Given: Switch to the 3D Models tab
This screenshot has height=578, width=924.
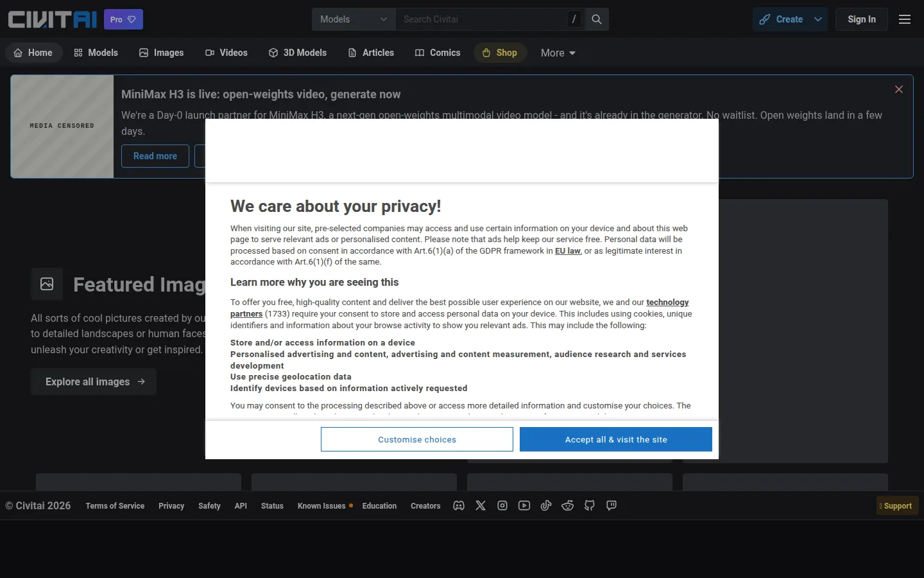Looking at the screenshot, I should pyautogui.click(x=298, y=53).
